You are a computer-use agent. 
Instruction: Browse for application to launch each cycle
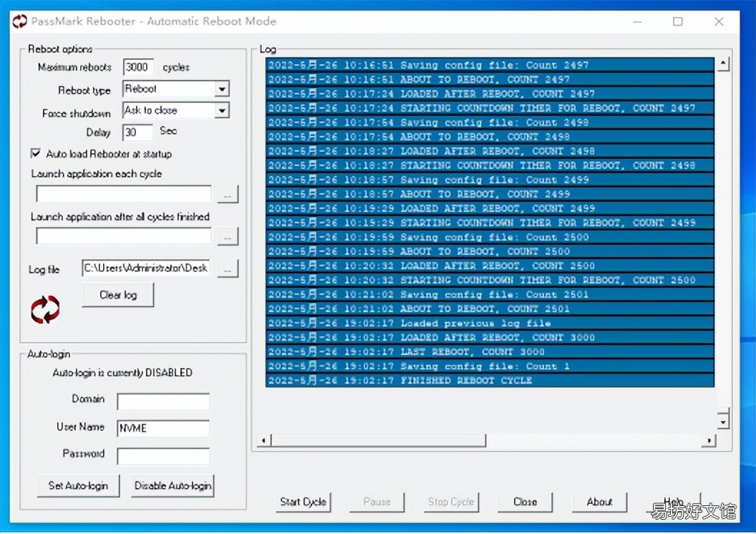228,194
